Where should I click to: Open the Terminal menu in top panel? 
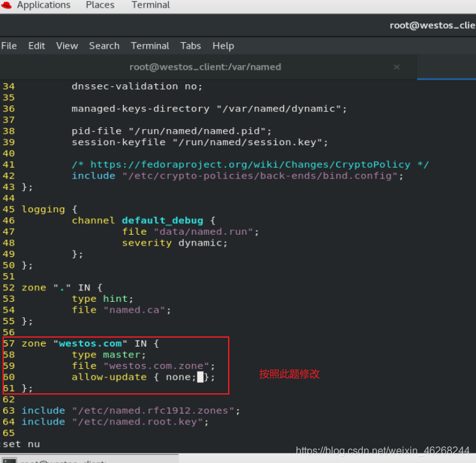[151, 5]
